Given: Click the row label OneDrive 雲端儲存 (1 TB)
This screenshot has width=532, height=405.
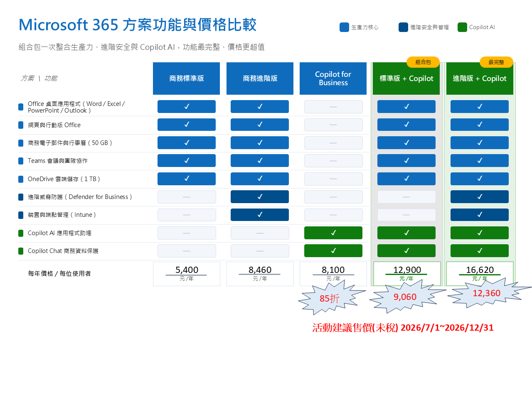Looking at the screenshot, I should click(64, 179).
